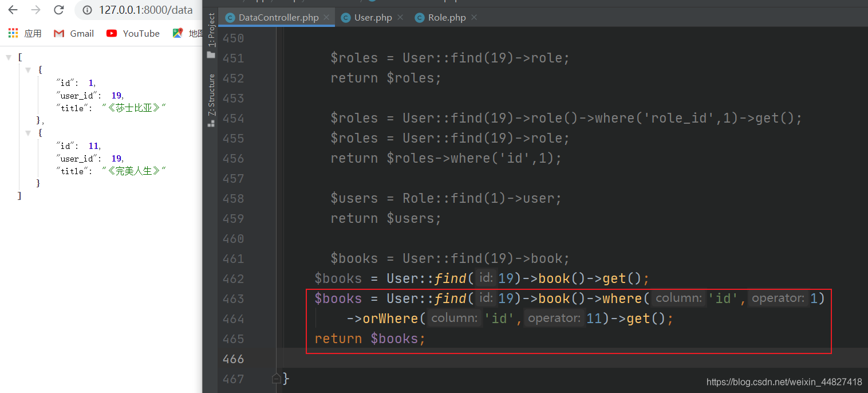Collapse the root JSON array

9,57
